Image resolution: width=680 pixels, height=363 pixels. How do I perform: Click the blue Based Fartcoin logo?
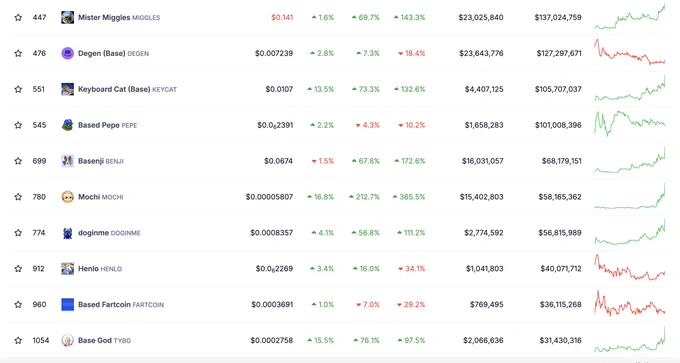coord(67,304)
